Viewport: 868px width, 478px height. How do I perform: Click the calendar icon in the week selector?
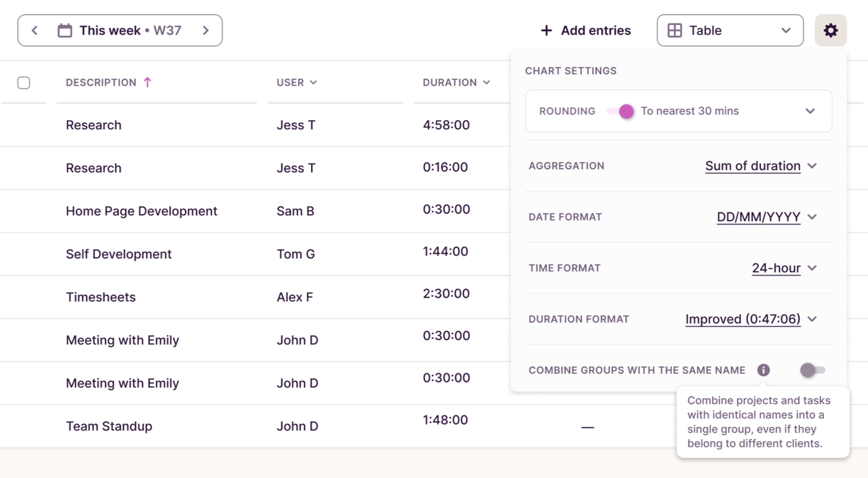65,30
